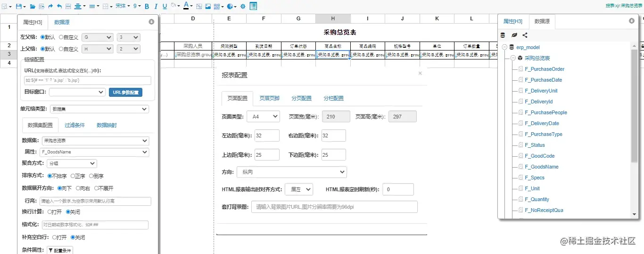Select F_PurchaseOrder field in tree

tap(545, 69)
